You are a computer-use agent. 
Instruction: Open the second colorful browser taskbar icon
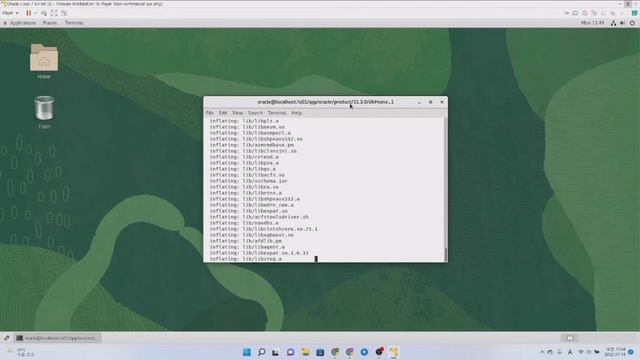click(x=349, y=352)
